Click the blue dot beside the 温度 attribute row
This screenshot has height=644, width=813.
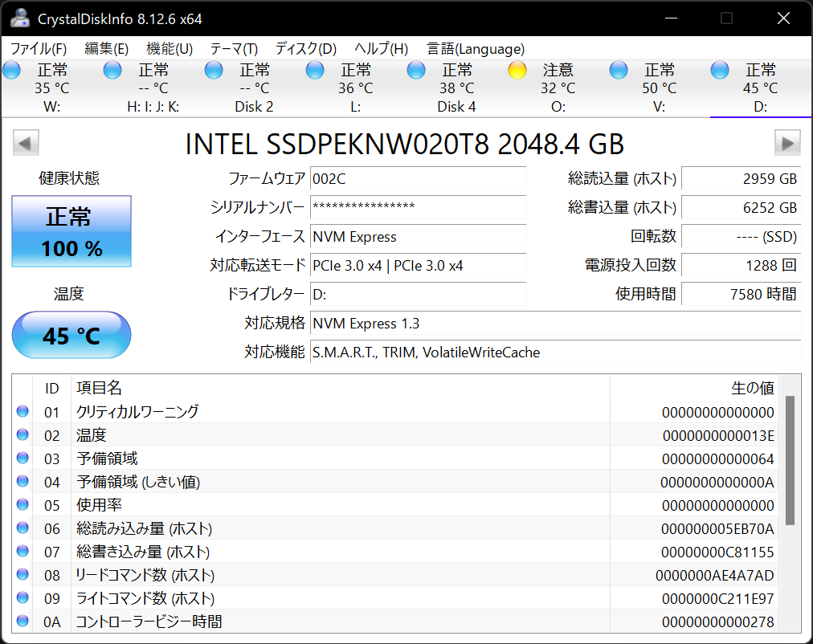coord(22,435)
